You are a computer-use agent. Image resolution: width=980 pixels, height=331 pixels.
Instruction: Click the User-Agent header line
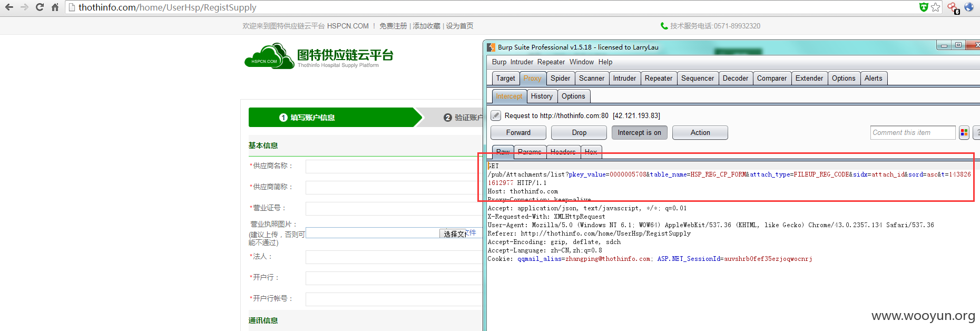click(x=711, y=225)
